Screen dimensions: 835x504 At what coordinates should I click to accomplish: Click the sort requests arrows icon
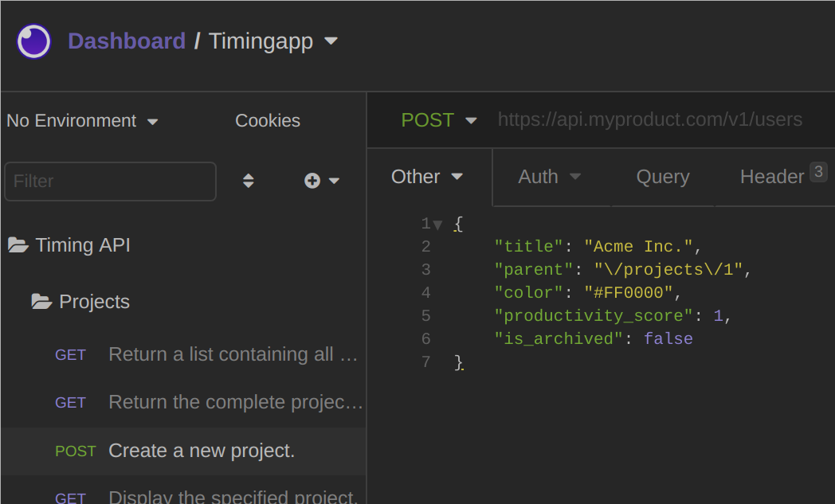click(x=249, y=182)
